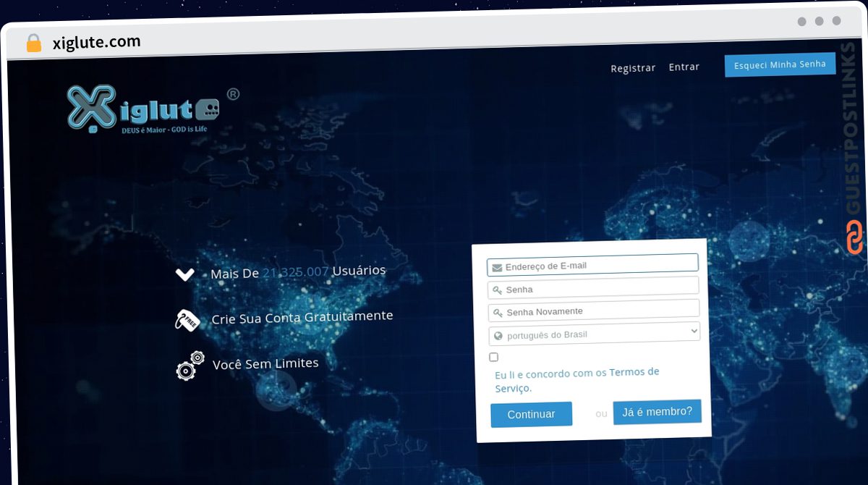Click the Esqueci Minha Senha button
868x485 pixels.
point(780,64)
